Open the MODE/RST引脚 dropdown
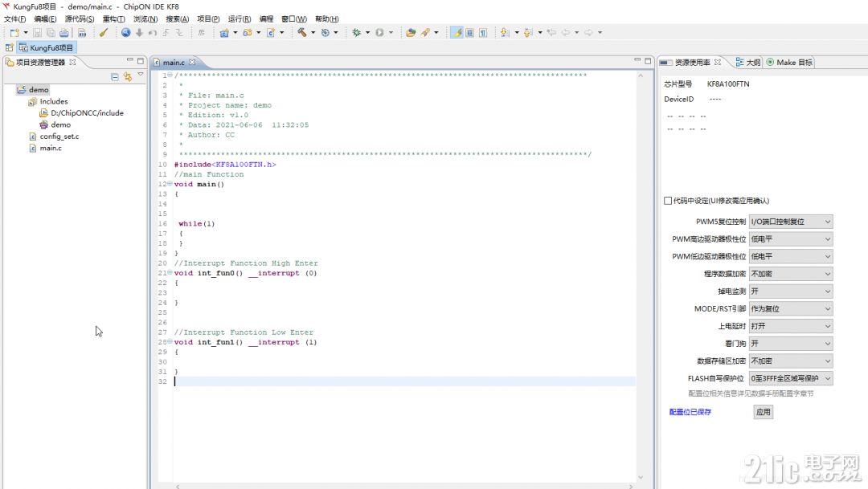Screen dimensions: 868x489 click(791, 308)
